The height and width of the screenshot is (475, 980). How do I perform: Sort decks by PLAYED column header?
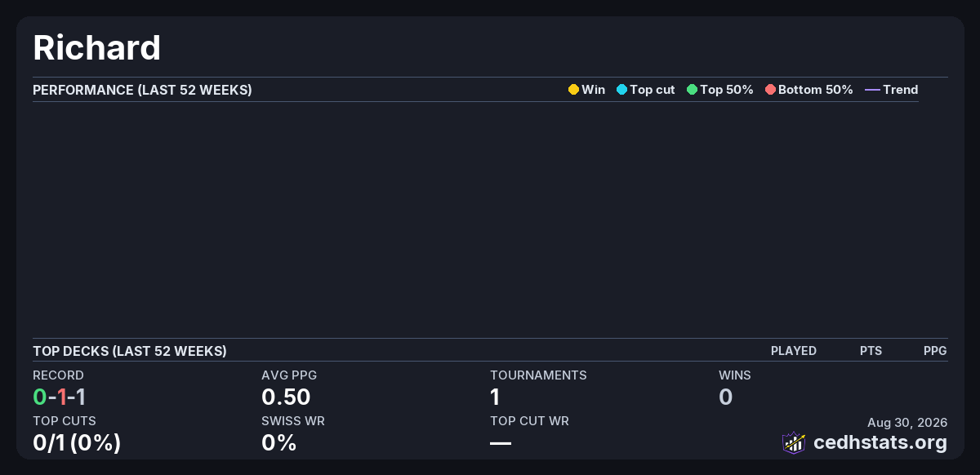(794, 351)
